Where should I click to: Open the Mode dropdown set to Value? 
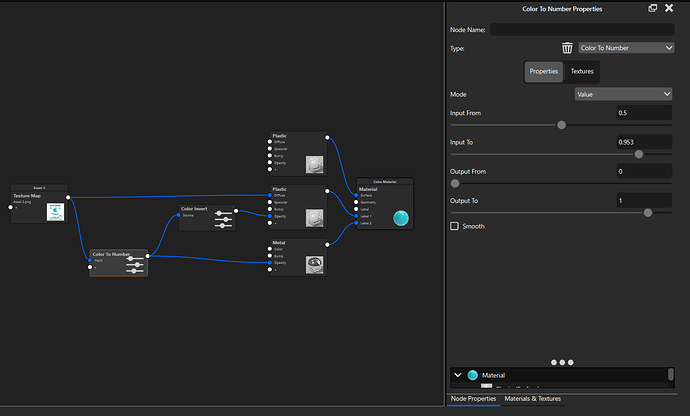click(623, 94)
